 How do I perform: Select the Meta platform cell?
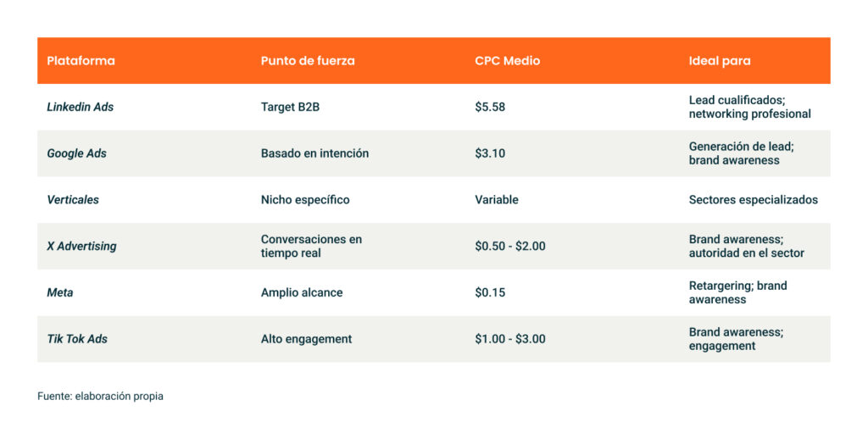pyautogui.click(x=59, y=292)
